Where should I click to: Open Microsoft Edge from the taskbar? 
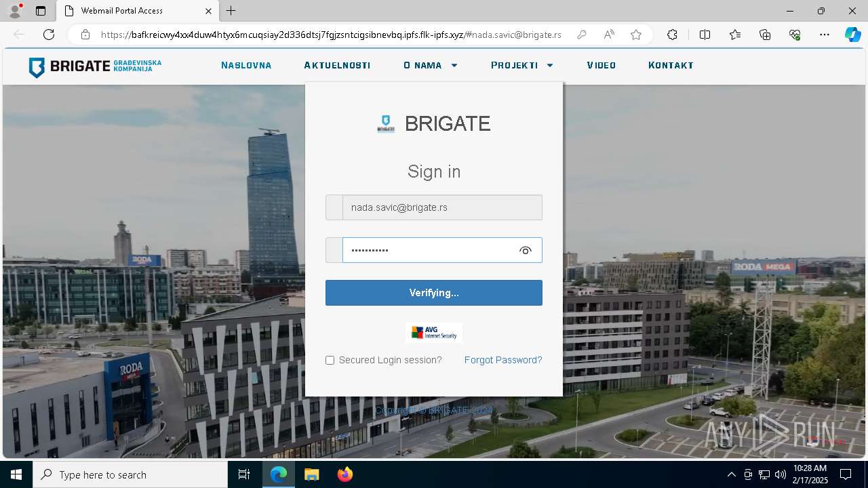tap(279, 474)
